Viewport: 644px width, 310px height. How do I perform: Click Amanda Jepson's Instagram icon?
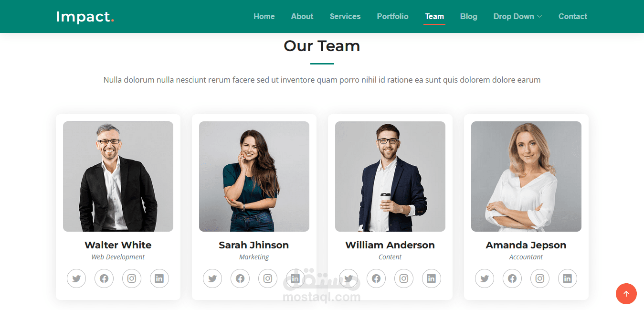[x=540, y=278]
